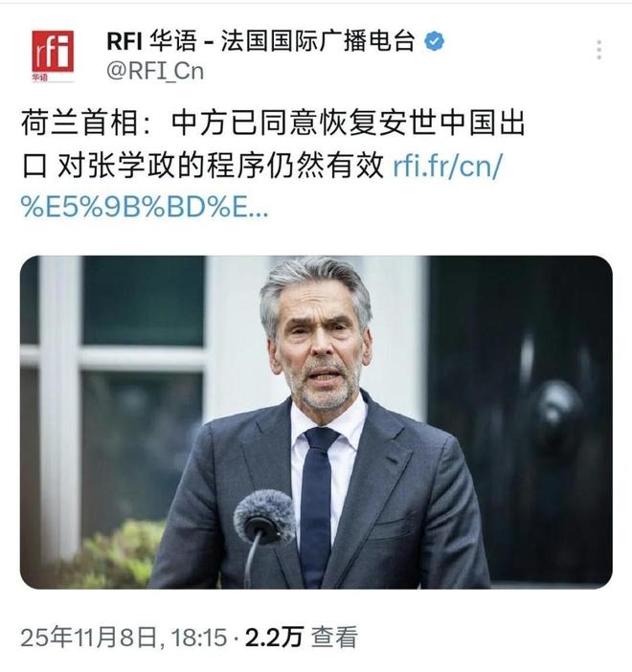Click the 法国国际广播电台 part of name
The height and width of the screenshot is (672, 632).
tap(318, 41)
